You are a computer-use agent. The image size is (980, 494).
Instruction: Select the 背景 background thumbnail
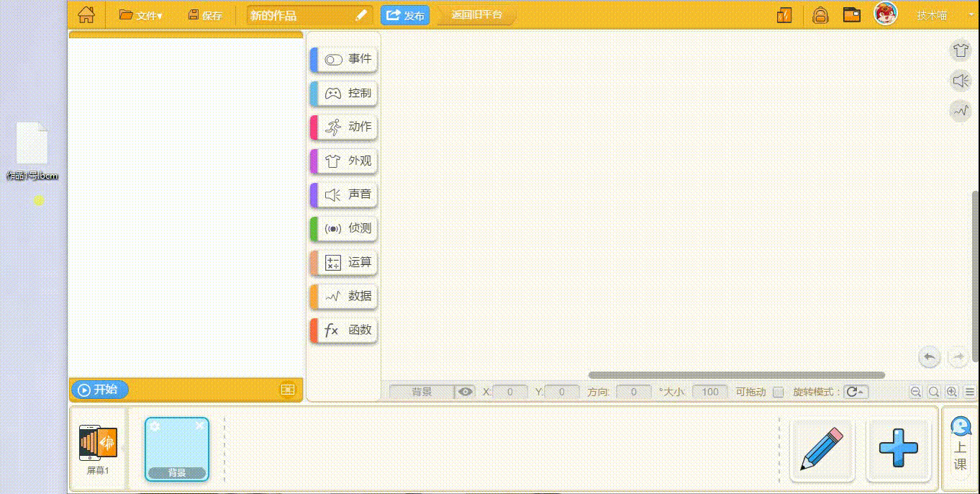(x=177, y=449)
